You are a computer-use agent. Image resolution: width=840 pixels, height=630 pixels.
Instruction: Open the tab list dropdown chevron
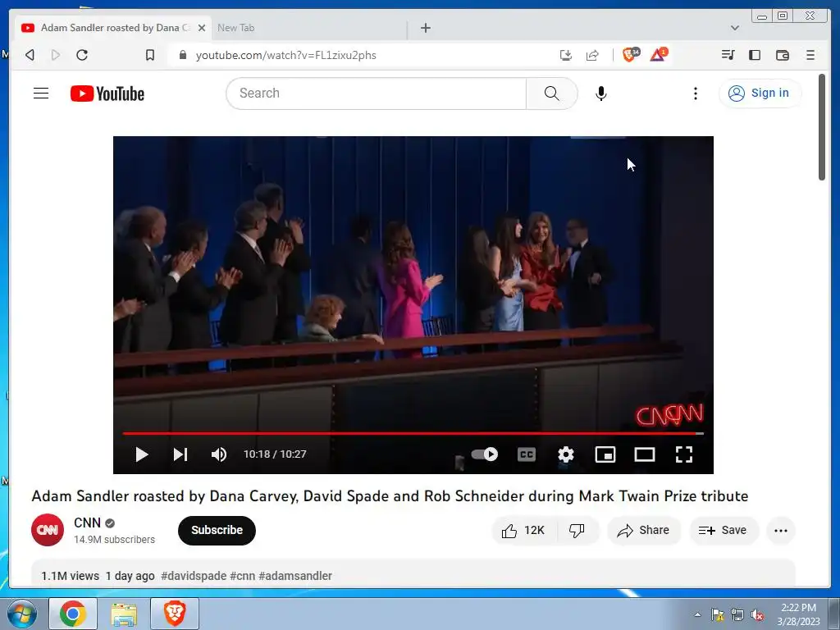(x=735, y=28)
